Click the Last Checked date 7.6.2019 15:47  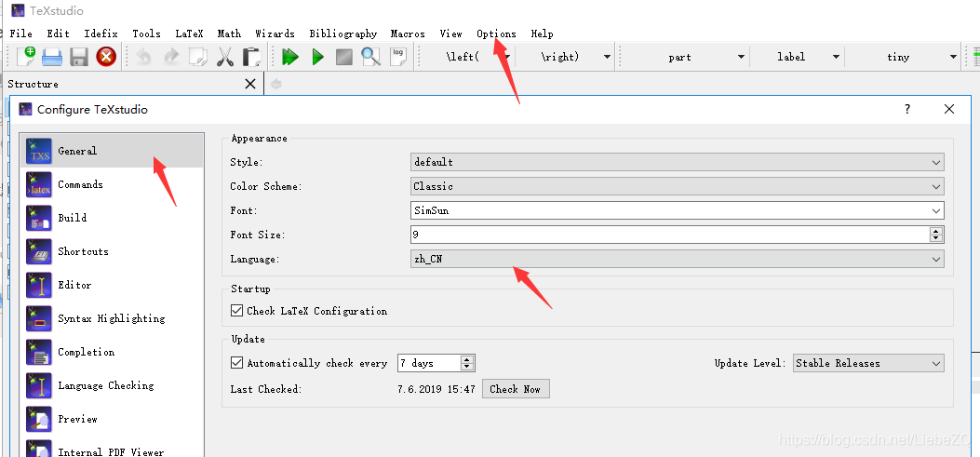[x=436, y=389]
